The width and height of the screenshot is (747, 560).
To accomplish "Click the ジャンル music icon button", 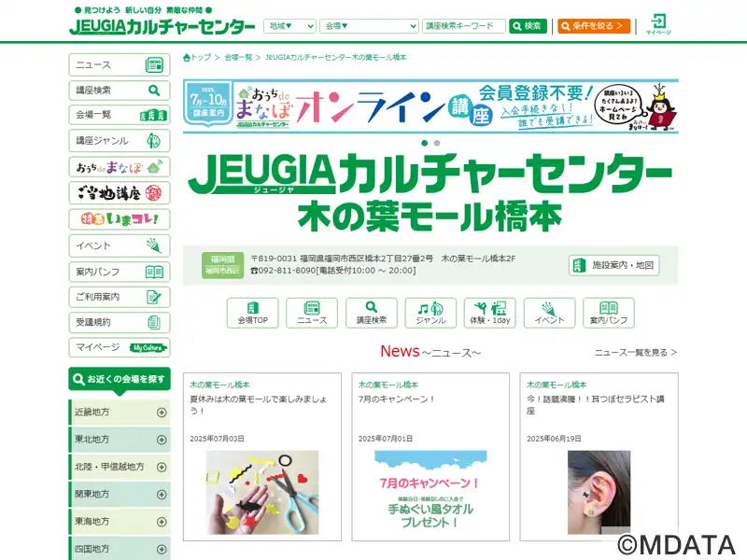I will pyautogui.click(x=430, y=313).
